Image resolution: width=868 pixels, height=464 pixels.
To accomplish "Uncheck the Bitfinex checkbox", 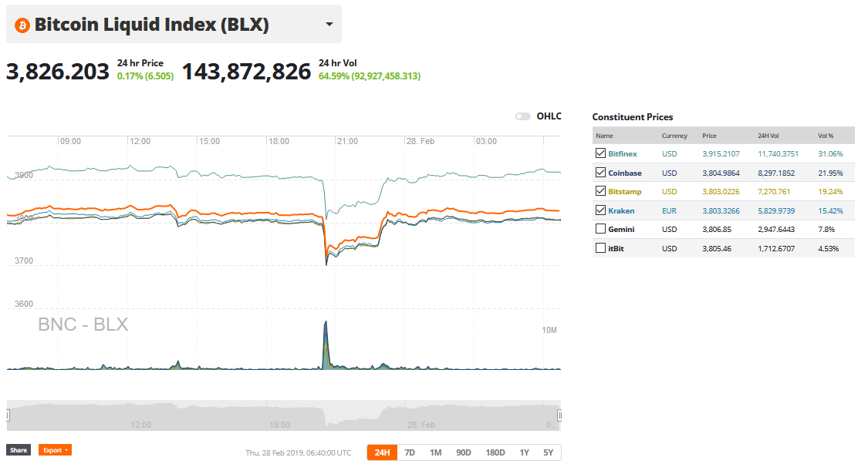I will point(600,153).
